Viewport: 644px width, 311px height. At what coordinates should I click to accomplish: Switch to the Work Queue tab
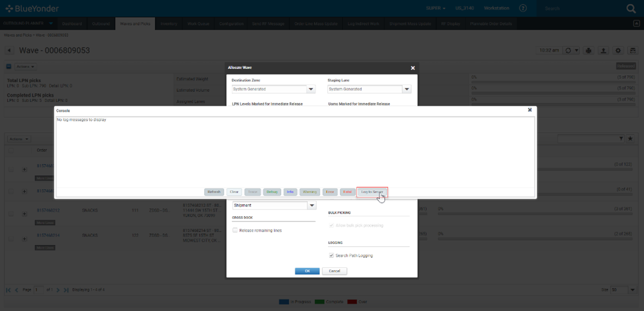pyautogui.click(x=198, y=24)
